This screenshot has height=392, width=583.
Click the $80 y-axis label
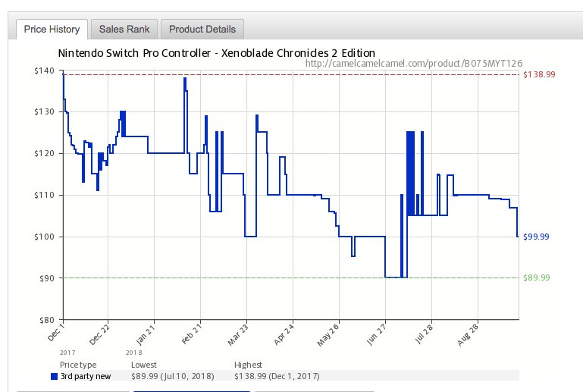(47, 320)
